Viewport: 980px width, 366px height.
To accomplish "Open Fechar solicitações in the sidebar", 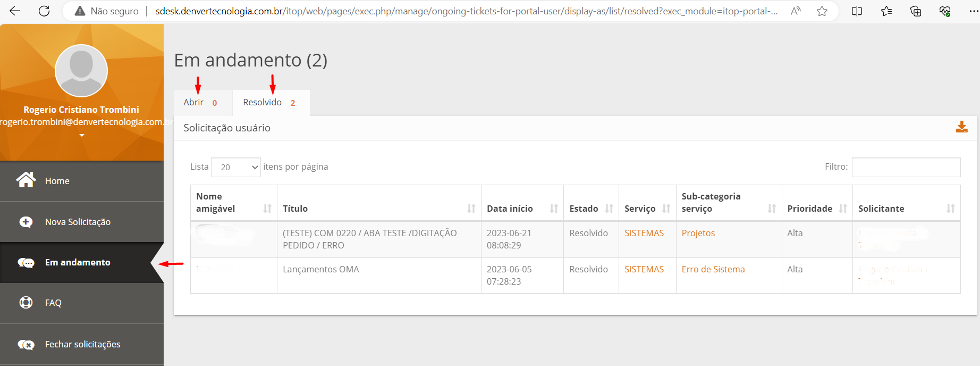I will (82, 344).
